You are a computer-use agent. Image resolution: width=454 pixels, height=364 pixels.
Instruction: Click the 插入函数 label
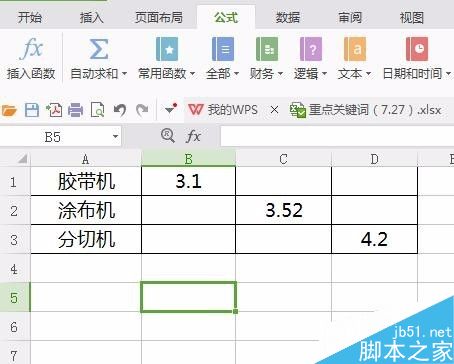pos(31,74)
